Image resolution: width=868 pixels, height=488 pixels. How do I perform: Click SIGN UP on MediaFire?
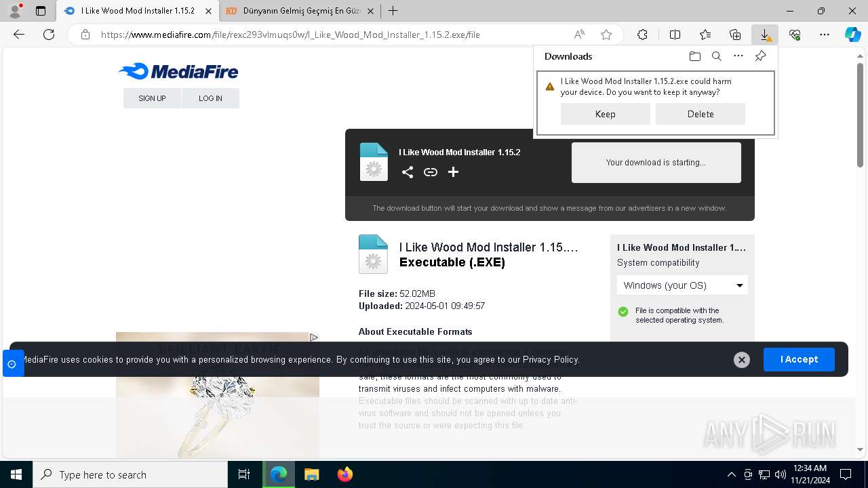coord(152,98)
